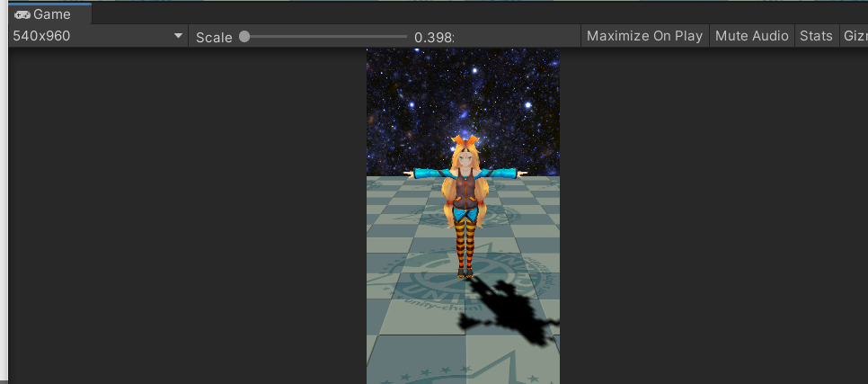Toggle the Gizmos button

[x=855, y=36]
